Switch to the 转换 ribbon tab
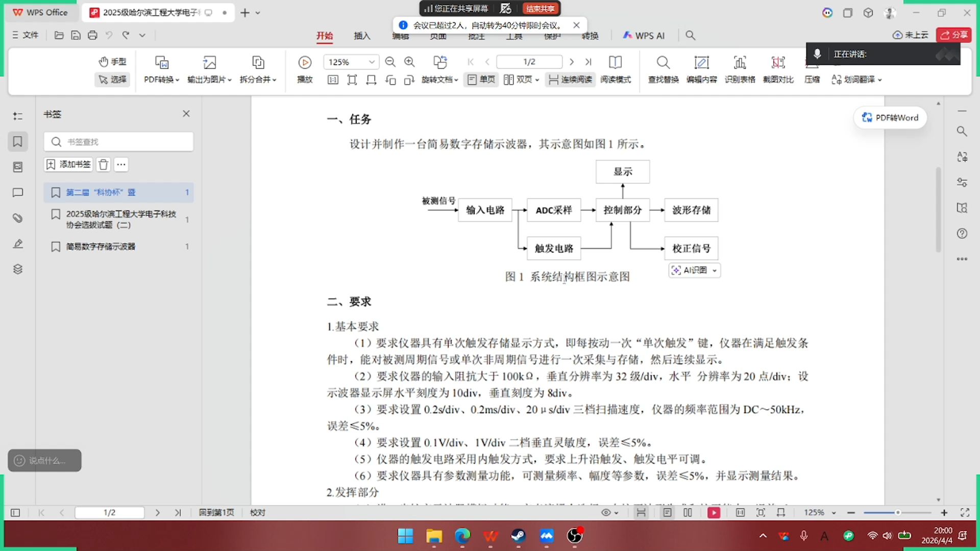The image size is (980, 551). (x=590, y=36)
